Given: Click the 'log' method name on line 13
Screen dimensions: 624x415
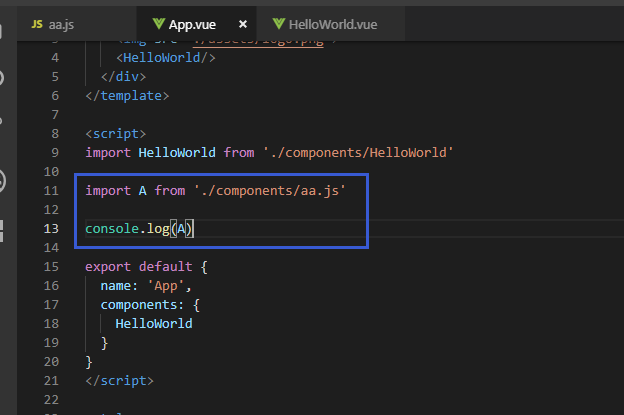Looking at the screenshot, I should tap(158, 229).
